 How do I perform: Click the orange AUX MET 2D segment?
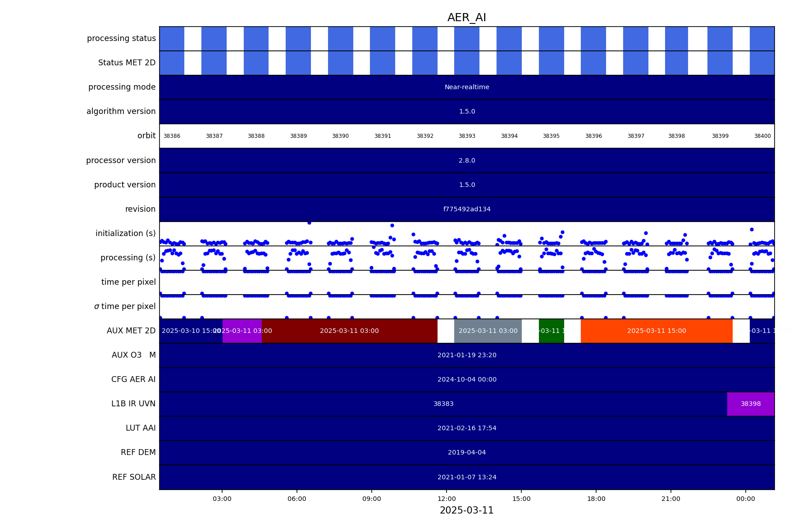[x=656, y=331]
